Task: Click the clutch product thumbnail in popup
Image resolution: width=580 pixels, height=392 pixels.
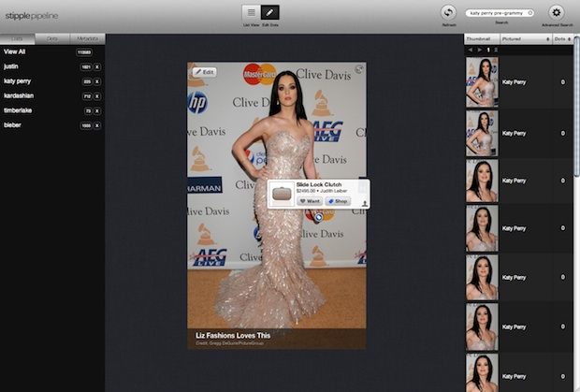Action: pos(282,195)
